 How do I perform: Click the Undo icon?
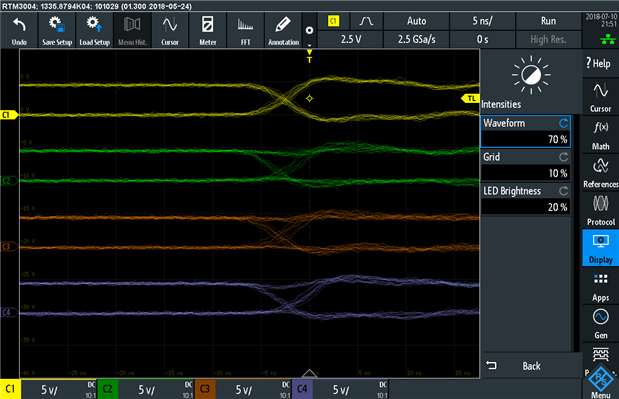coord(19,30)
